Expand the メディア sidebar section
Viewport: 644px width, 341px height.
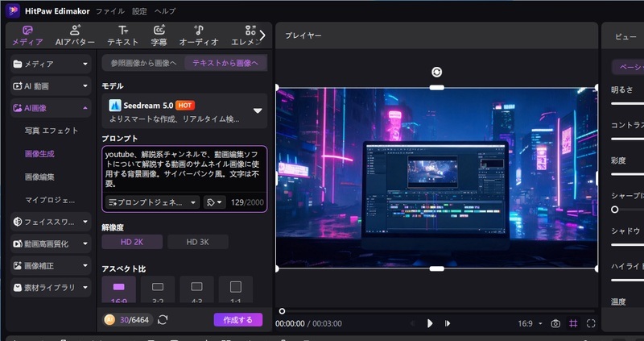pos(51,64)
